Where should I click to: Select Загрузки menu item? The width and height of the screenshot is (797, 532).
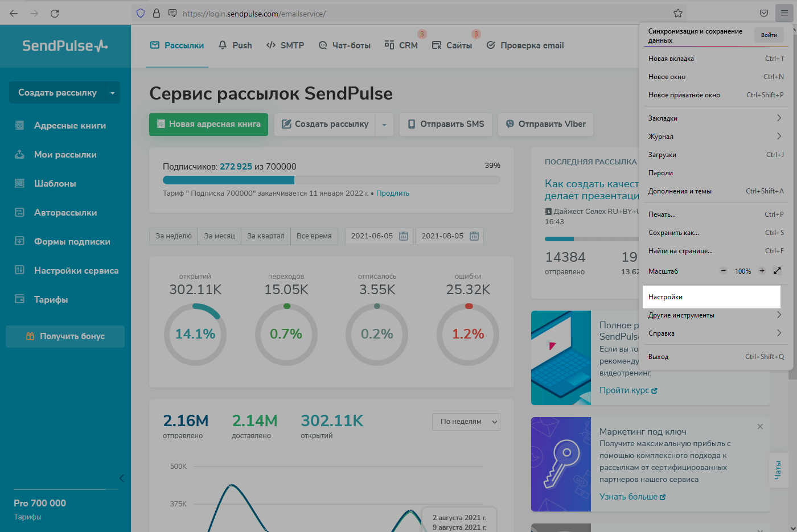(716, 154)
